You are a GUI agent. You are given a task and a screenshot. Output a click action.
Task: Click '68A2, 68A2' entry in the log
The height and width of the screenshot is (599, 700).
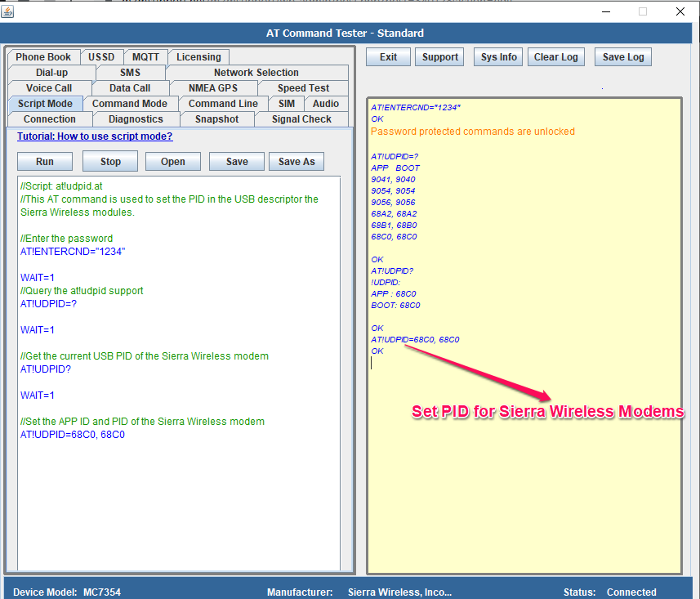click(x=395, y=213)
